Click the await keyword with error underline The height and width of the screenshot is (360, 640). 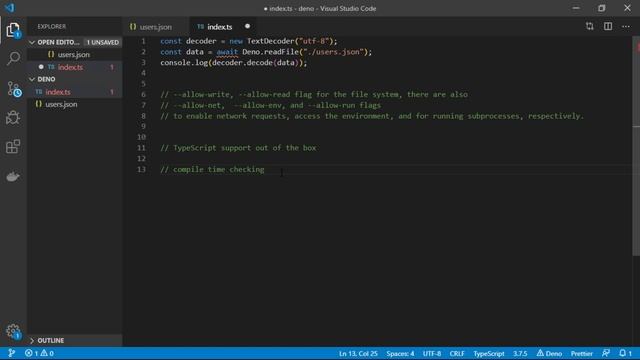coord(227,52)
